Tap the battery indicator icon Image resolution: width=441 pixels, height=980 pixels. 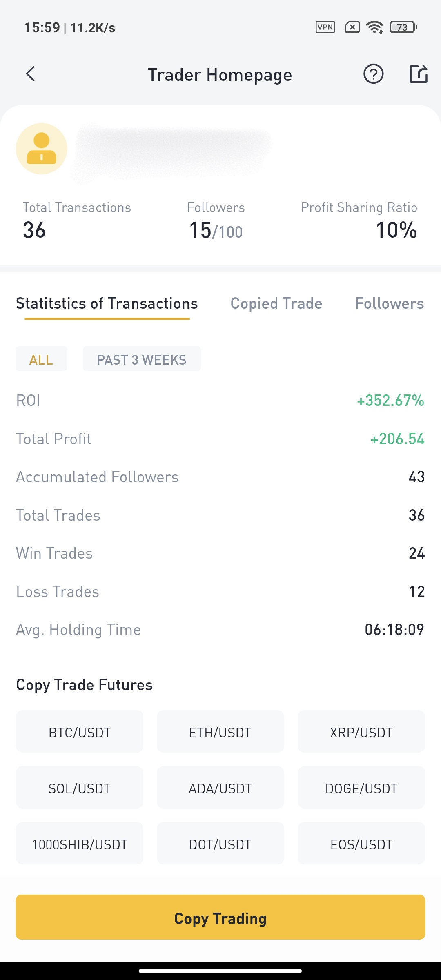click(403, 27)
